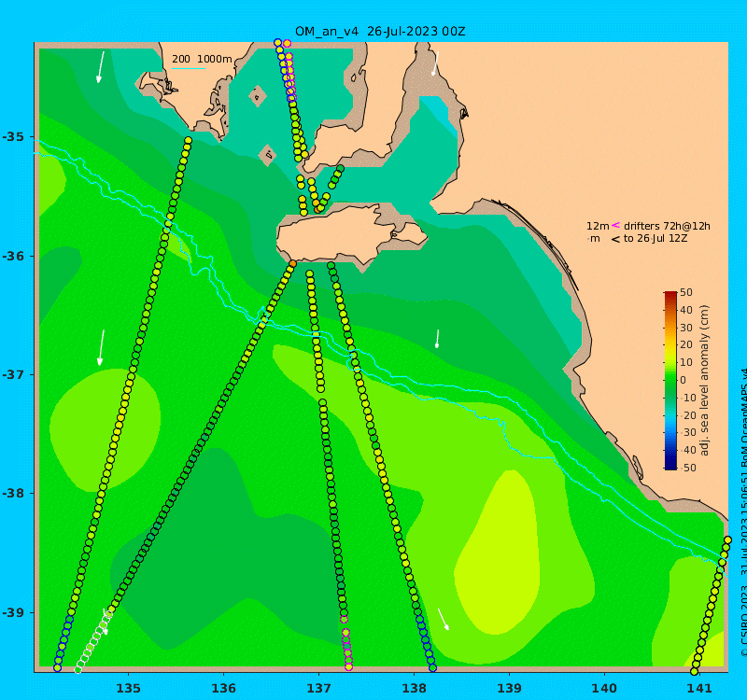Click the 138 longitude axis label
Viewport: 747px width, 700px height.
pyautogui.click(x=414, y=689)
